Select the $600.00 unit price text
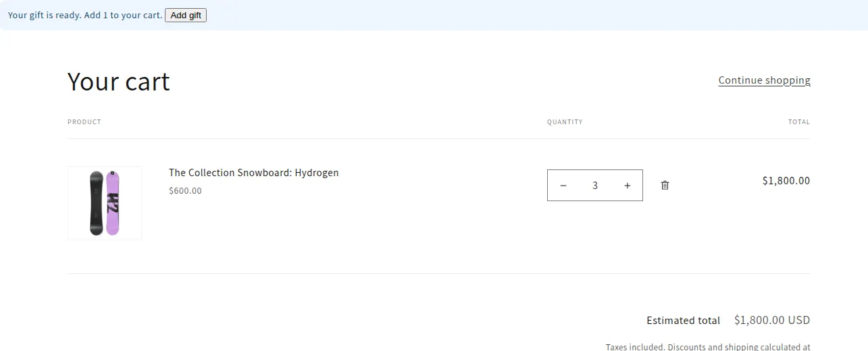868x351 pixels. pyautogui.click(x=185, y=191)
